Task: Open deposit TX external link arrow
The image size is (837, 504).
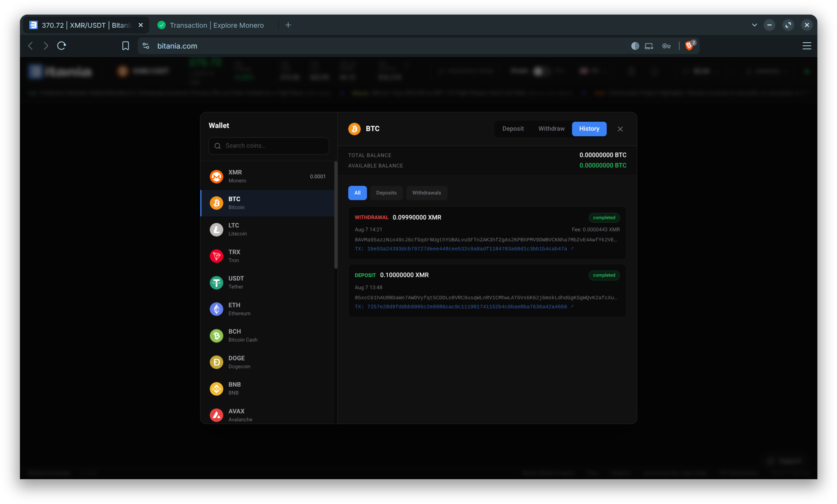Action: coord(572,306)
